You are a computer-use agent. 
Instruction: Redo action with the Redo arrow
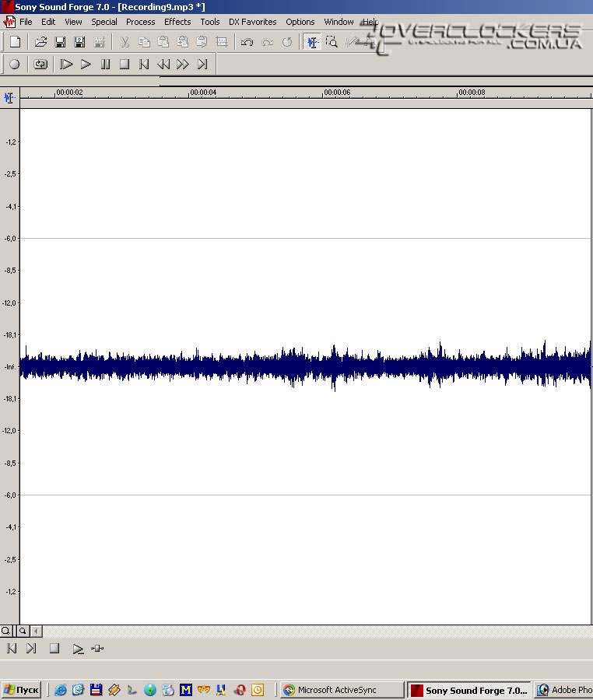tap(267, 43)
